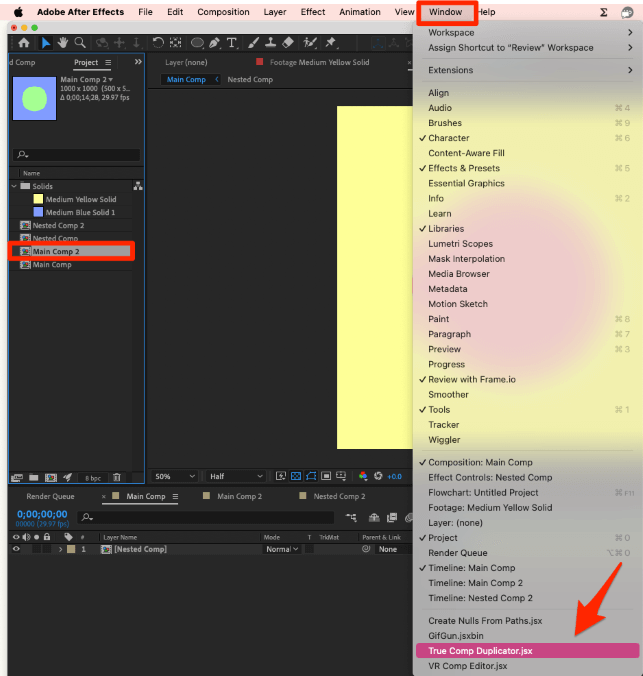Image resolution: width=643 pixels, height=676 pixels.
Task: Click the Fast Previews icon
Action: [x=281, y=476]
